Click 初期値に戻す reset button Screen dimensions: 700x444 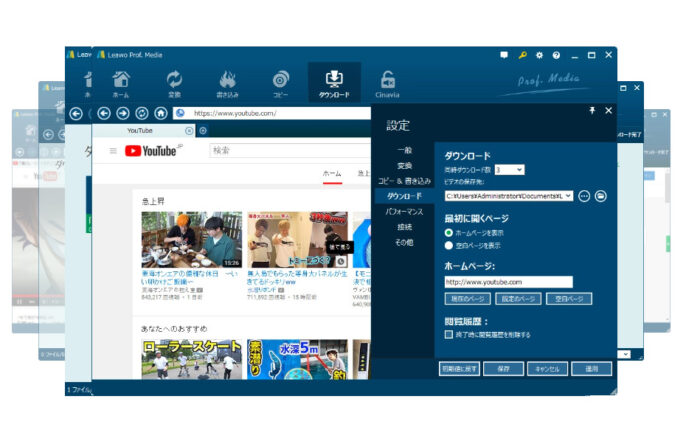pyautogui.click(x=459, y=369)
